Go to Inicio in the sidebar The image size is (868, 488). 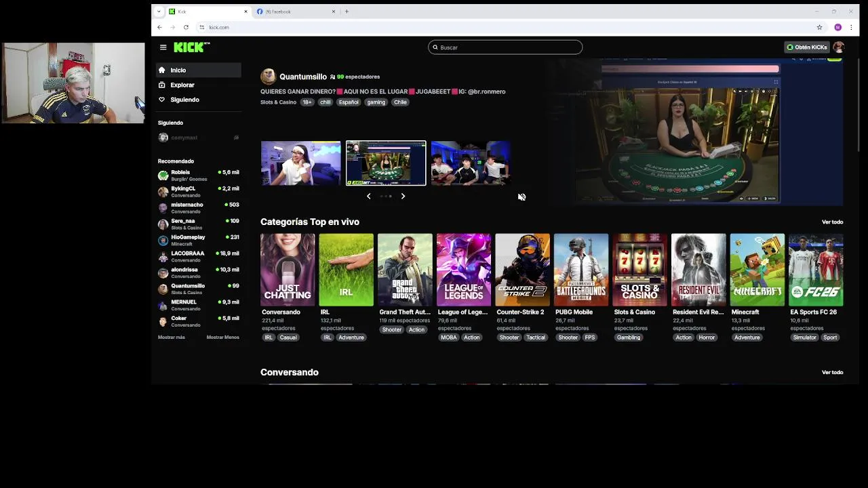(x=198, y=70)
